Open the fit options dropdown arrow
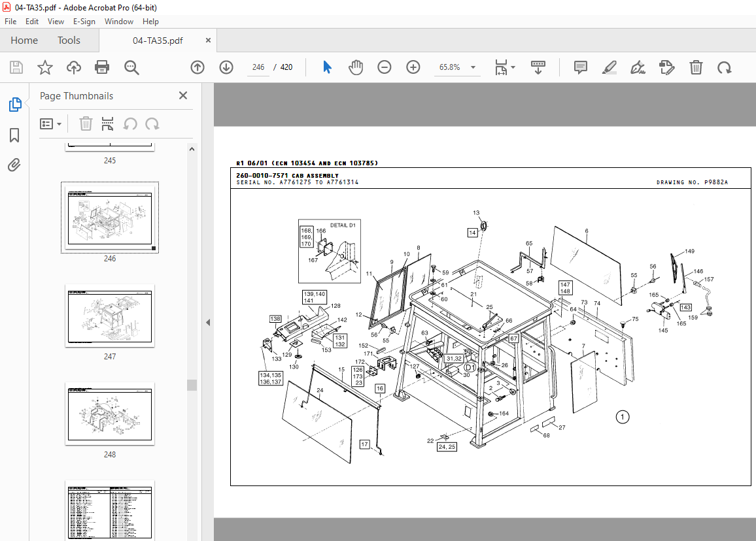Image resolution: width=756 pixels, height=541 pixels. pyautogui.click(x=513, y=67)
